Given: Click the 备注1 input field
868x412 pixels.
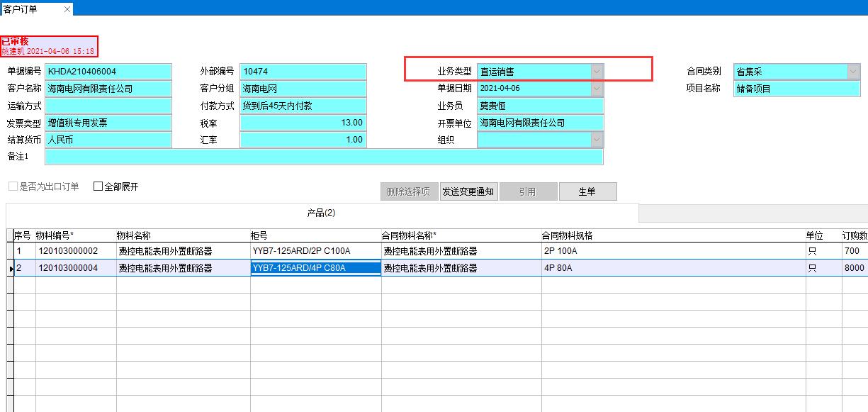Looking at the screenshot, I should (x=324, y=157).
